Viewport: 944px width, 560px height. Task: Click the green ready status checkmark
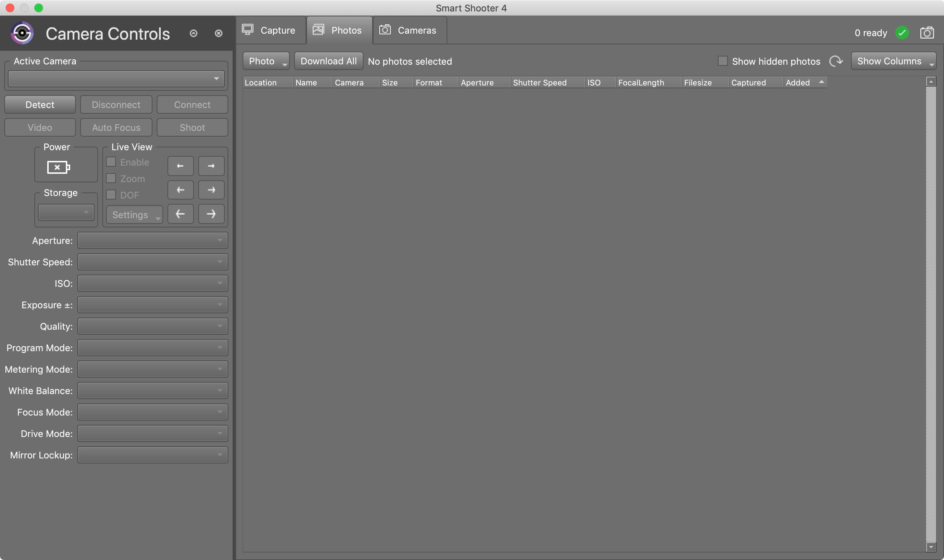(902, 33)
